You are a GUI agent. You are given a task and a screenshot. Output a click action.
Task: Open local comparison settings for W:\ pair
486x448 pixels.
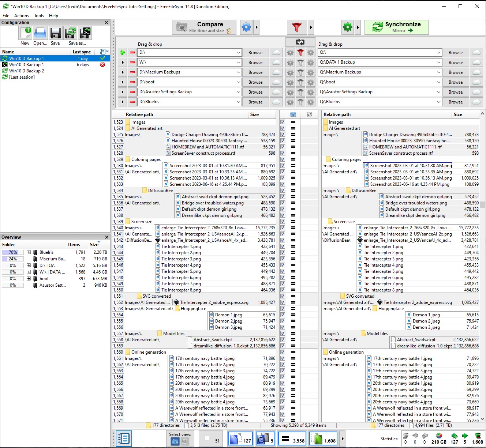click(290, 63)
